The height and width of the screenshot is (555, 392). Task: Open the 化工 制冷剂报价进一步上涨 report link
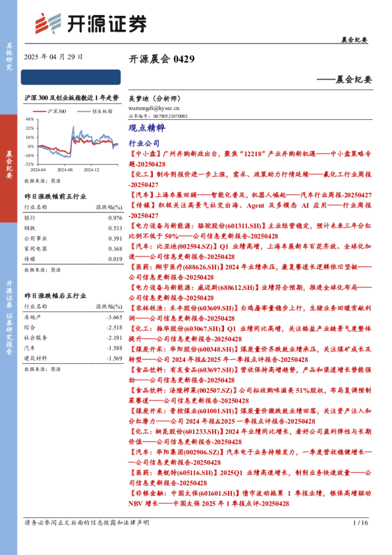(x=250, y=179)
